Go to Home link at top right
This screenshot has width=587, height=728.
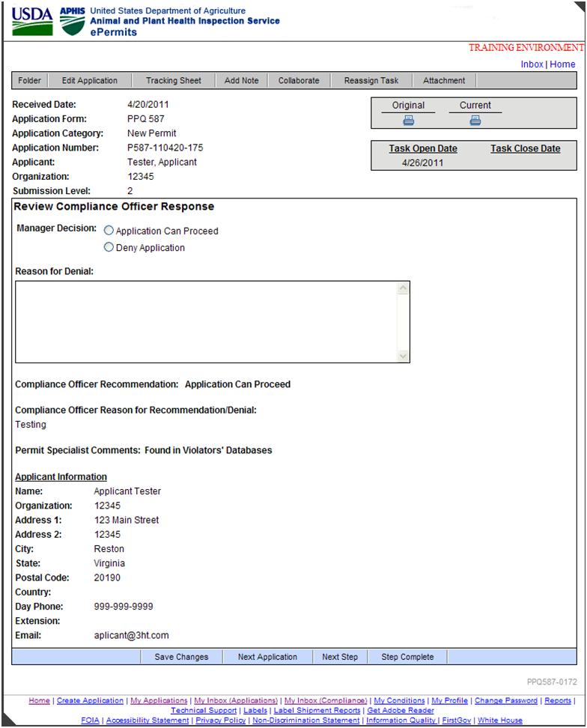pyautogui.click(x=562, y=64)
